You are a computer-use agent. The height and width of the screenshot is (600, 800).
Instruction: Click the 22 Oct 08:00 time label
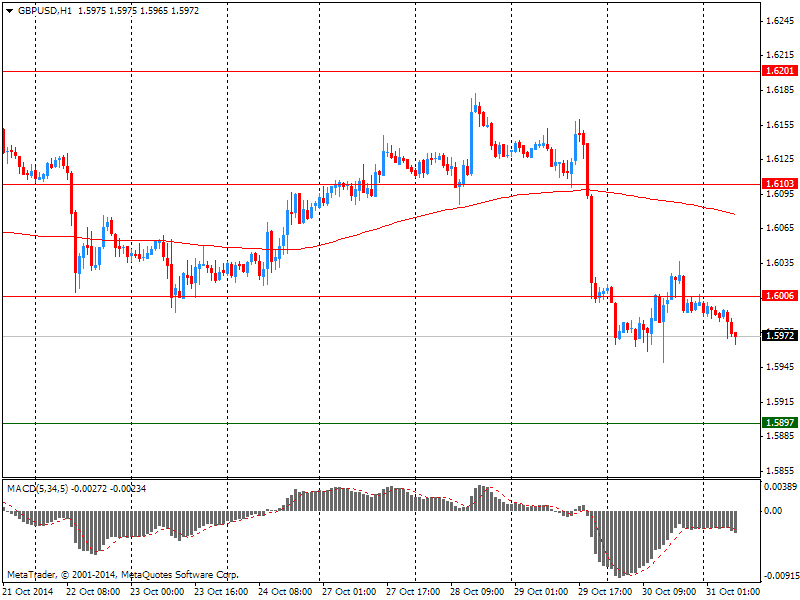click(93, 592)
